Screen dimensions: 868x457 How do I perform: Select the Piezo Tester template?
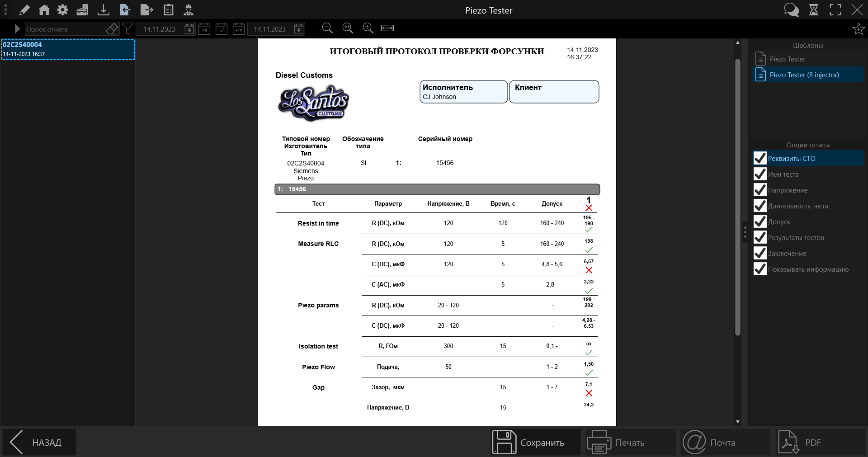(787, 59)
